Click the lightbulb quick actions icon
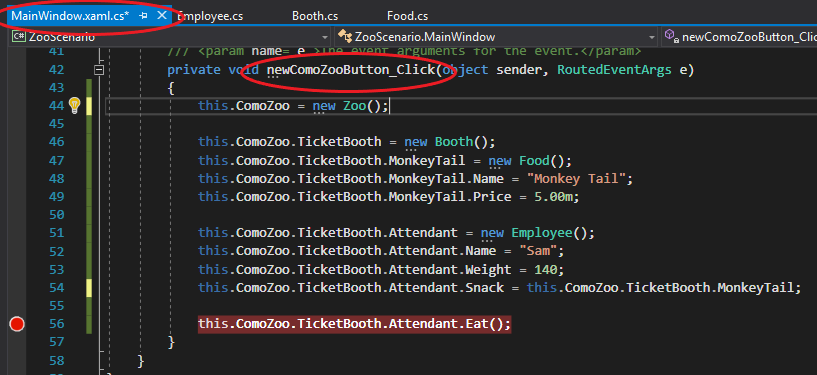 point(75,106)
